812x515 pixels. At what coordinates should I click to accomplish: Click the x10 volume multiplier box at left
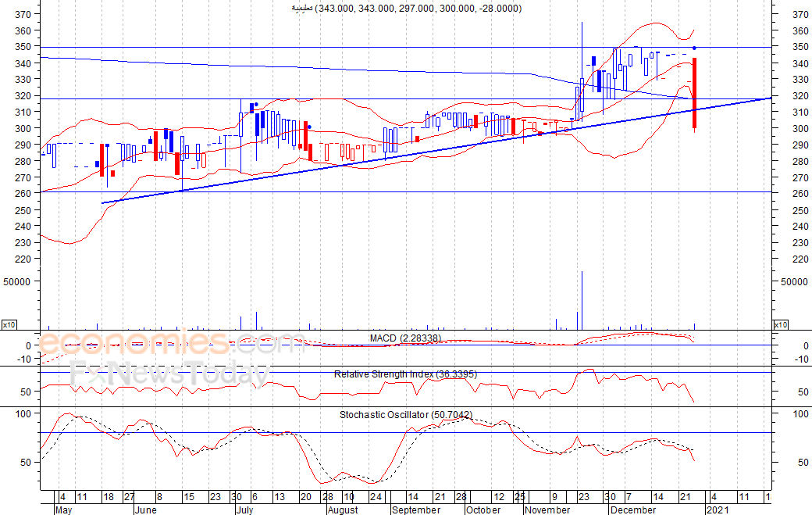pos(9,325)
